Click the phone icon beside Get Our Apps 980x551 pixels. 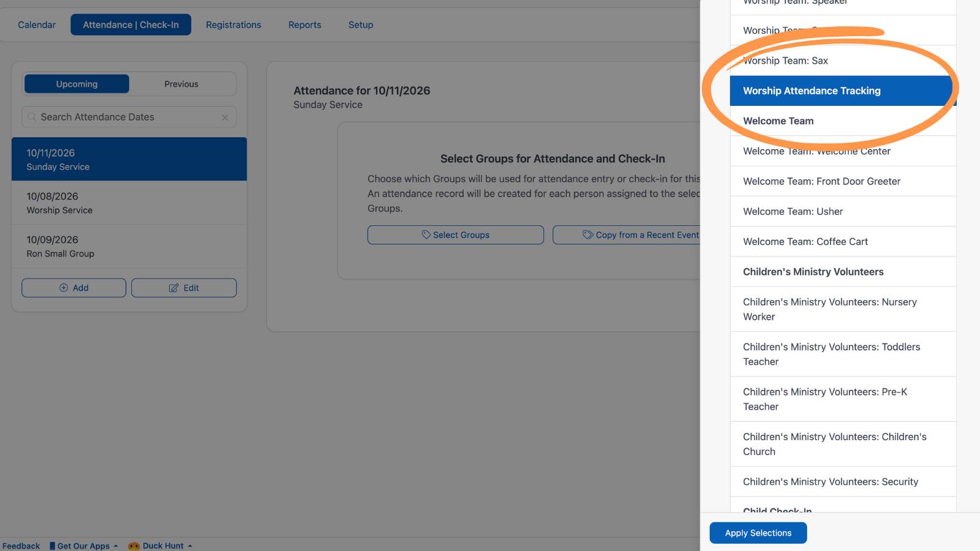point(52,545)
